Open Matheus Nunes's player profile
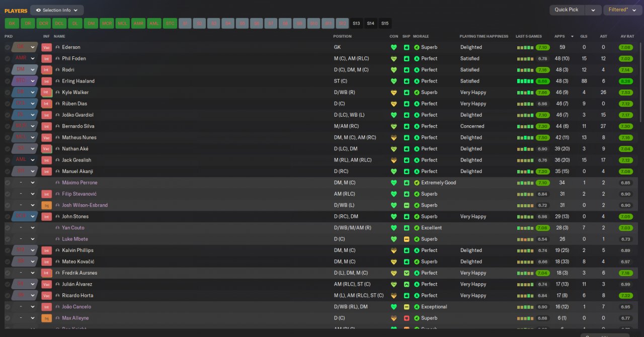Viewport: 644px width, 337px height. [x=79, y=137]
